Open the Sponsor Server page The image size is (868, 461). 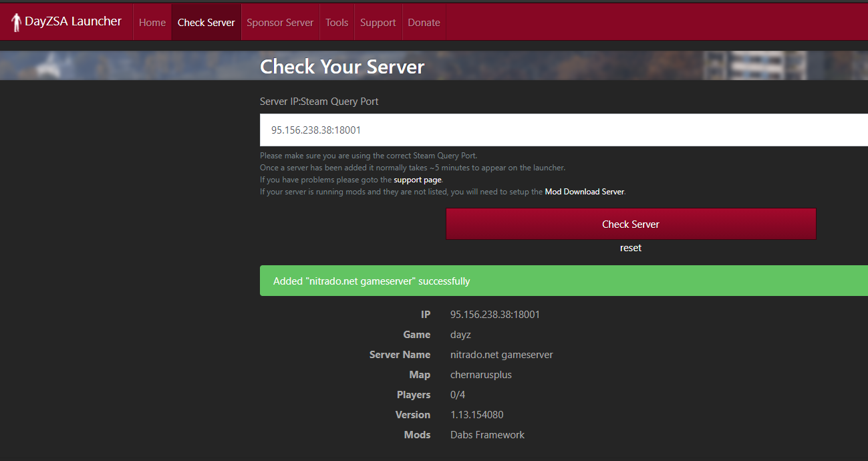[x=280, y=22]
